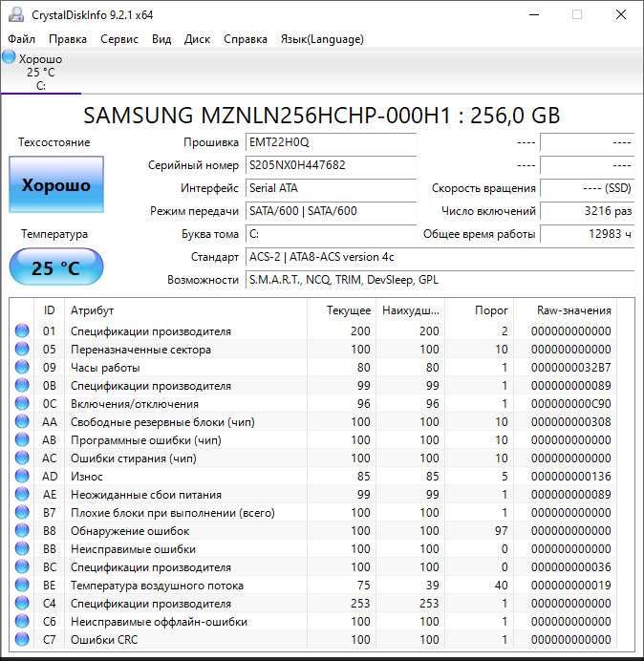The width and height of the screenshot is (644, 661).
Task: Click status orb for Неожиданные сбои питания row
Action: tap(22, 494)
